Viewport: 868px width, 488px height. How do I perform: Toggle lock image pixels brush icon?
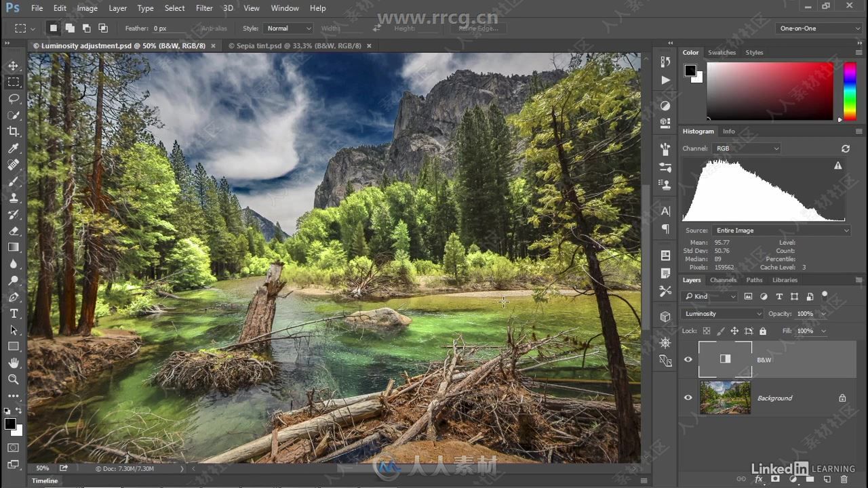pyautogui.click(x=721, y=331)
